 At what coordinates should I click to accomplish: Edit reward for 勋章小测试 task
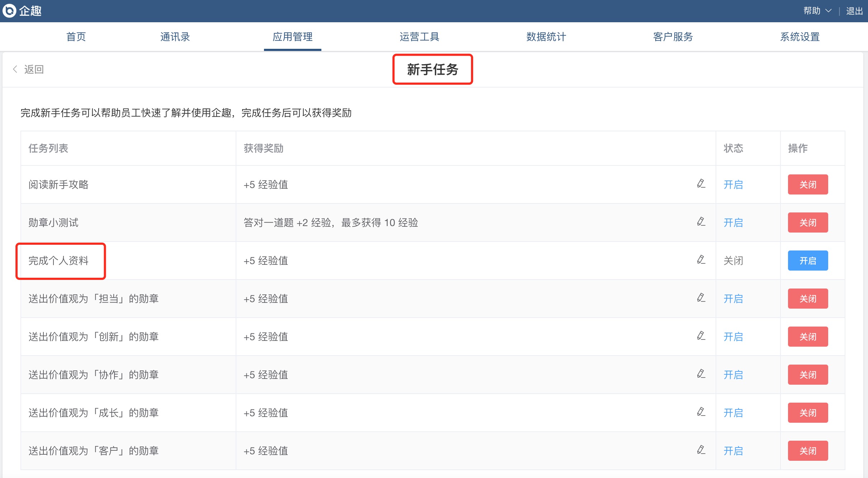(x=701, y=222)
